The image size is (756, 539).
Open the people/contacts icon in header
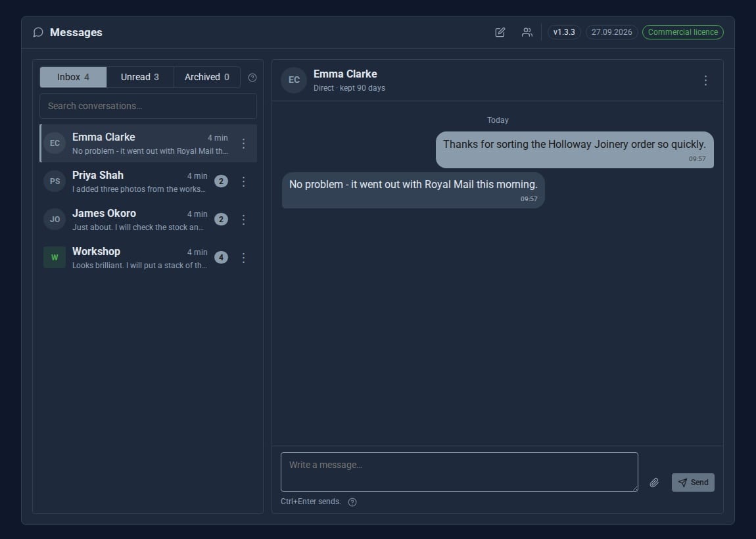527,32
